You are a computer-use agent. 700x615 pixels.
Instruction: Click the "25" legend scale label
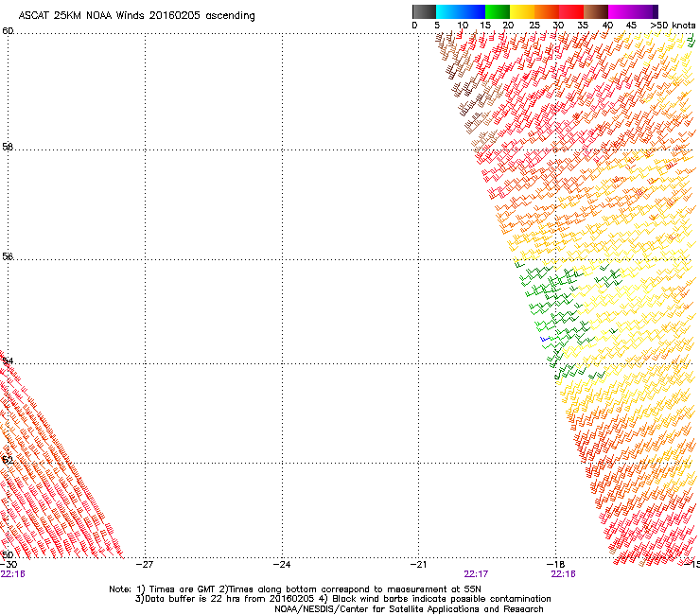click(x=534, y=26)
